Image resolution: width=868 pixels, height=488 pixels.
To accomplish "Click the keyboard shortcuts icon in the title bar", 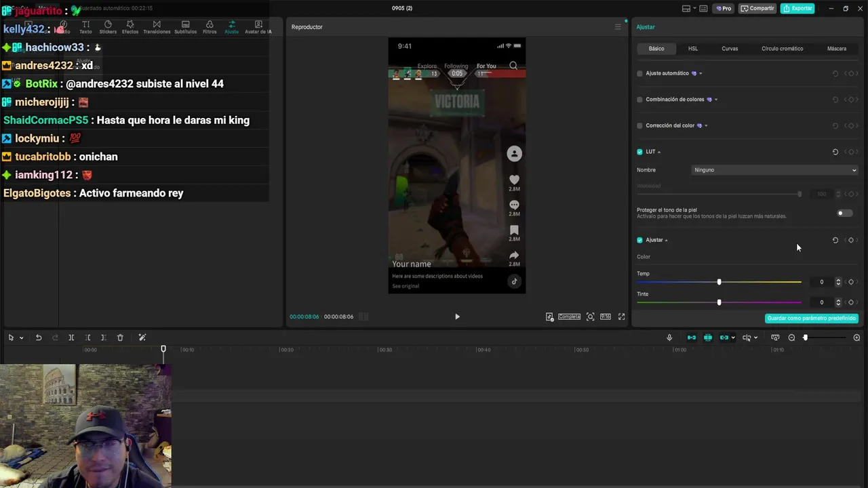I will [x=703, y=8].
